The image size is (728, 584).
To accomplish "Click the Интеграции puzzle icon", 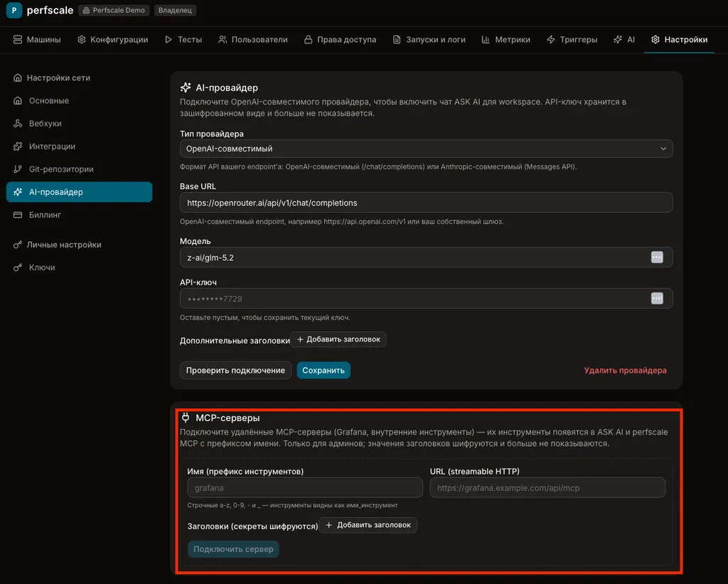I will click(x=18, y=147).
